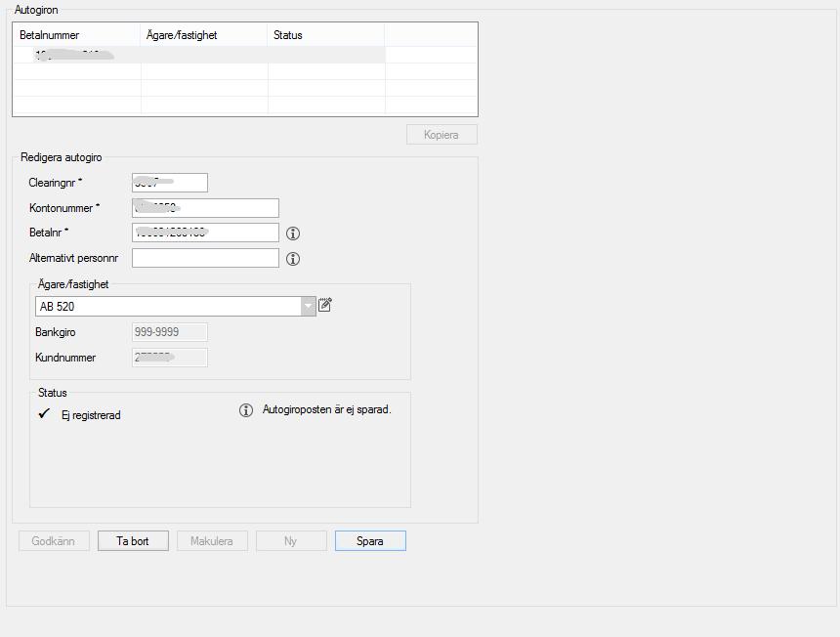Sort by Ägare/fastighet column header
The width and height of the screenshot is (840, 637).
[203, 35]
